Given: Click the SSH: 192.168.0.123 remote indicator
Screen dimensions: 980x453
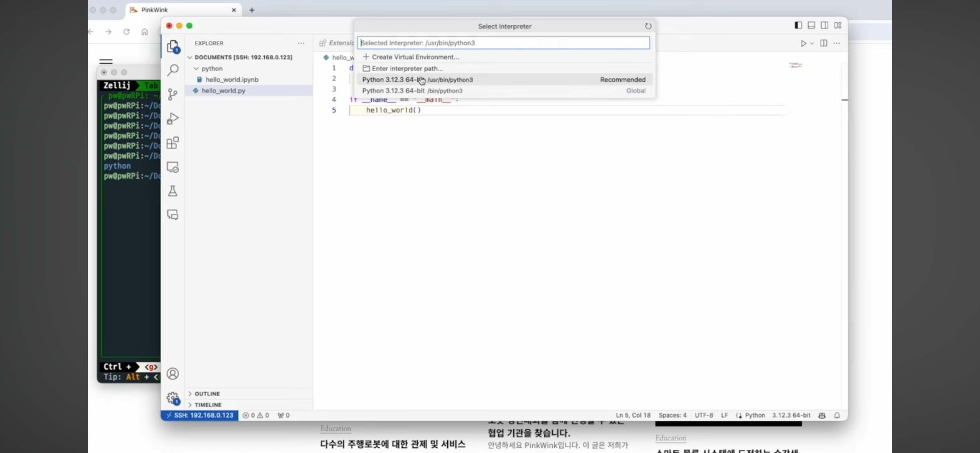Looking at the screenshot, I should (200, 415).
